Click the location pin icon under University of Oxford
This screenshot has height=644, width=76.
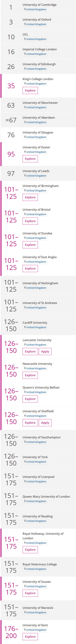point(25,24)
